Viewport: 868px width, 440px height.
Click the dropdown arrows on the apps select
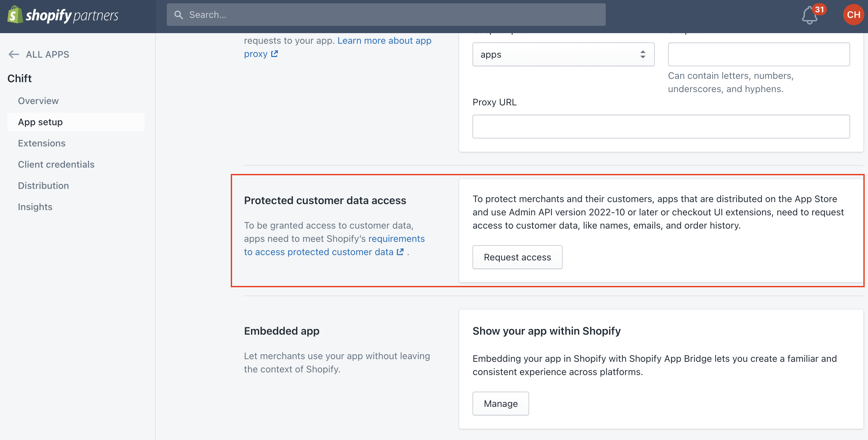click(643, 54)
